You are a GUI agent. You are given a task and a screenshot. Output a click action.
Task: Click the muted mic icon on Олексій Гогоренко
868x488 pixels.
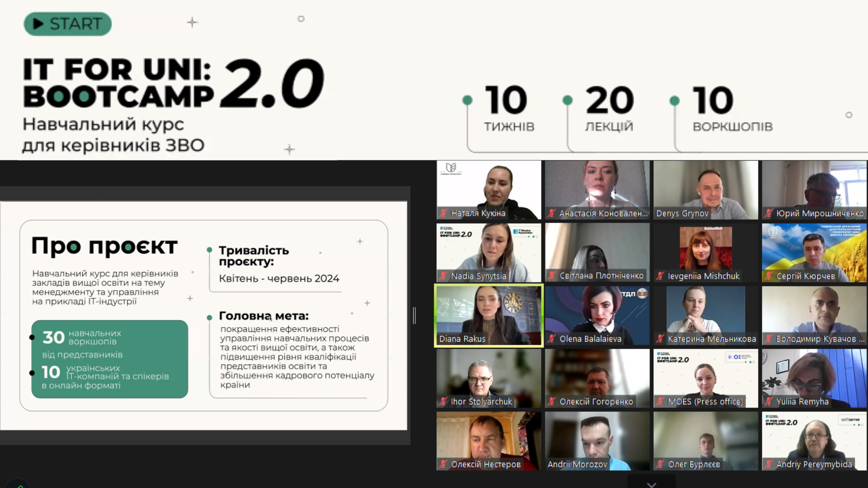pos(552,402)
